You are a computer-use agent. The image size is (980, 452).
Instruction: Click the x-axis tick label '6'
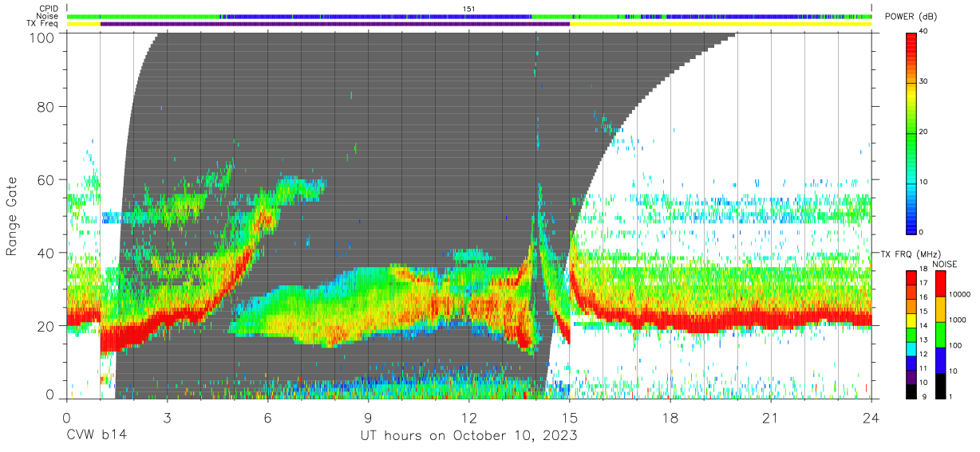click(267, 417)
